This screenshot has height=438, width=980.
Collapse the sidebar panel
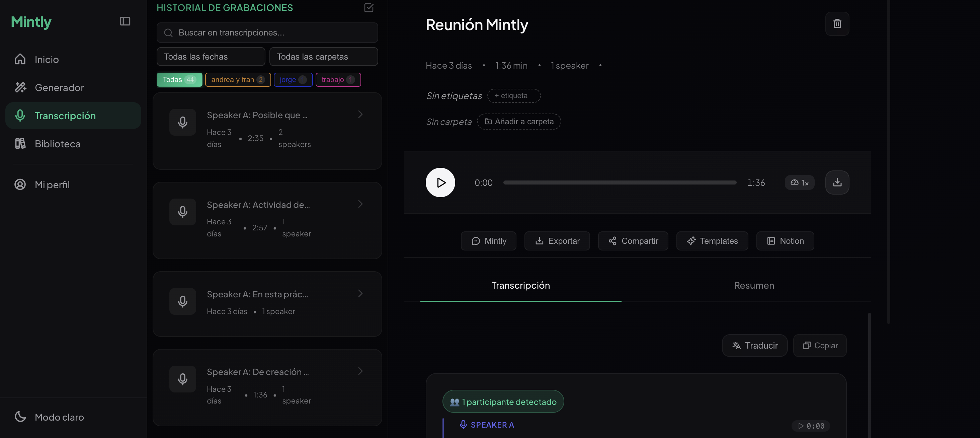(x=125, y=21)
